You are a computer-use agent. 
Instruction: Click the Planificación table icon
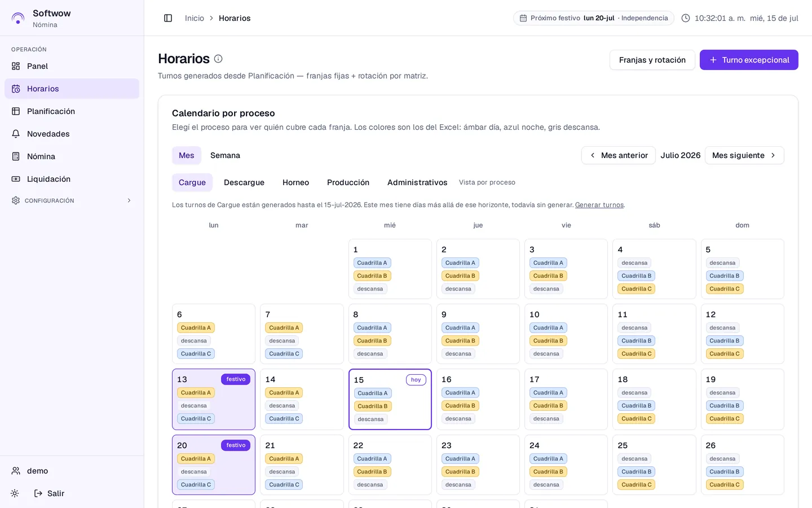tap(16, 111)
